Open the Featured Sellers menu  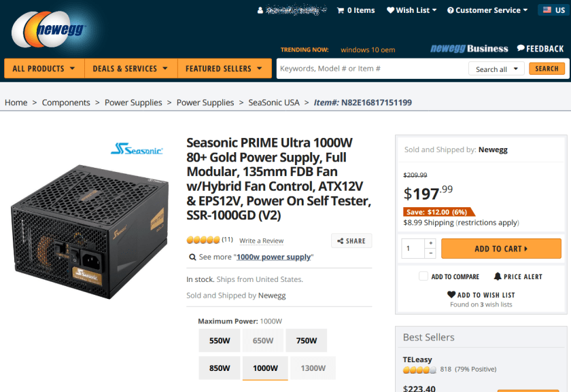coord(224,69)
